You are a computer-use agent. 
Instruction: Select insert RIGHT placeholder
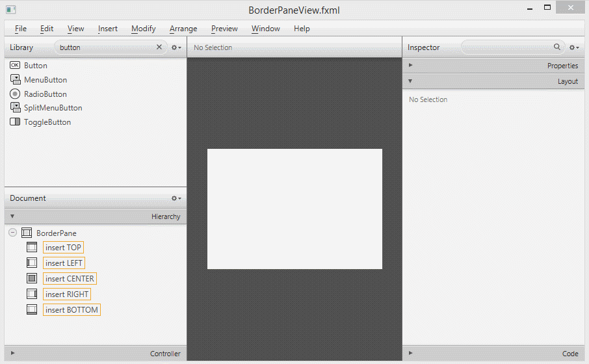tap(67, 294)
